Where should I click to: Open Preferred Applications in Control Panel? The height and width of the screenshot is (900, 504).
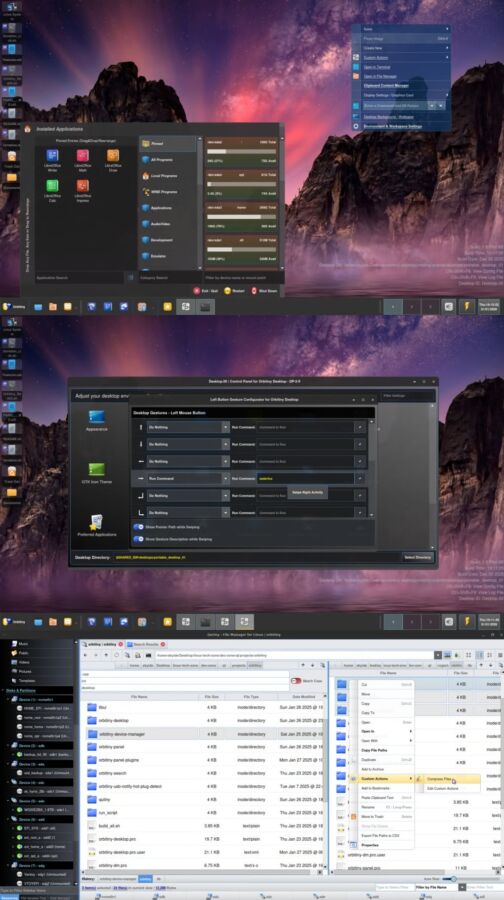coord(96,525)
